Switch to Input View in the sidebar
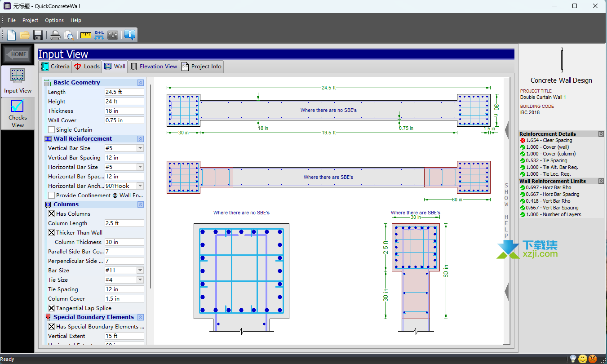 click(18, 81)
